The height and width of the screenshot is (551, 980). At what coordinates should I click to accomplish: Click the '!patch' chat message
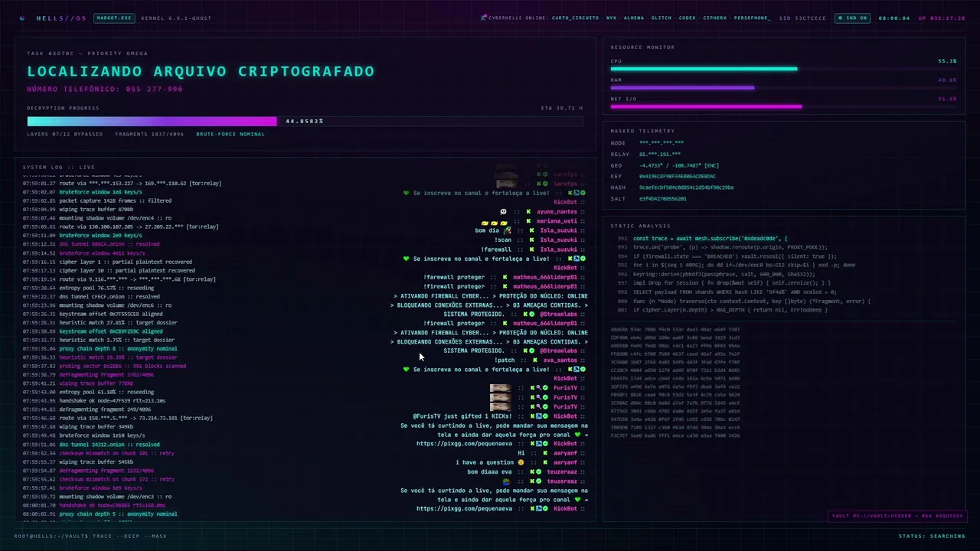tap(505, 360)
